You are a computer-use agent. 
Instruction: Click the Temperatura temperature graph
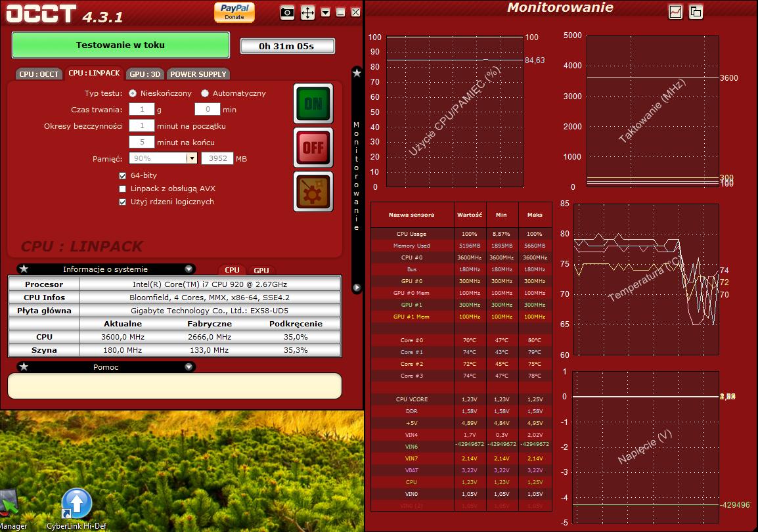pos(646,279)
